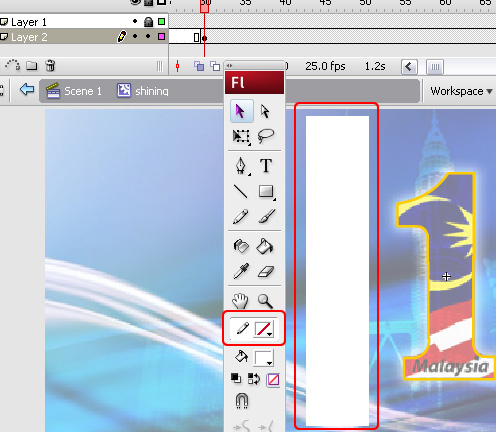This screenshot has width=496, height=432.
Task: Toggle Layer 2 outline color square
Action: point(162,36)
